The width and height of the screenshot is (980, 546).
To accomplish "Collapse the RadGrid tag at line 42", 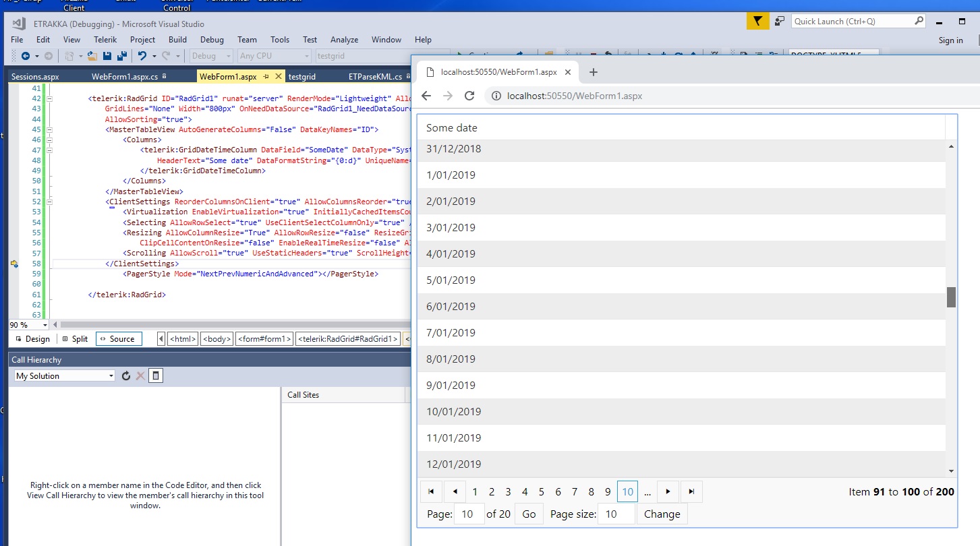I will coord(51,98).
